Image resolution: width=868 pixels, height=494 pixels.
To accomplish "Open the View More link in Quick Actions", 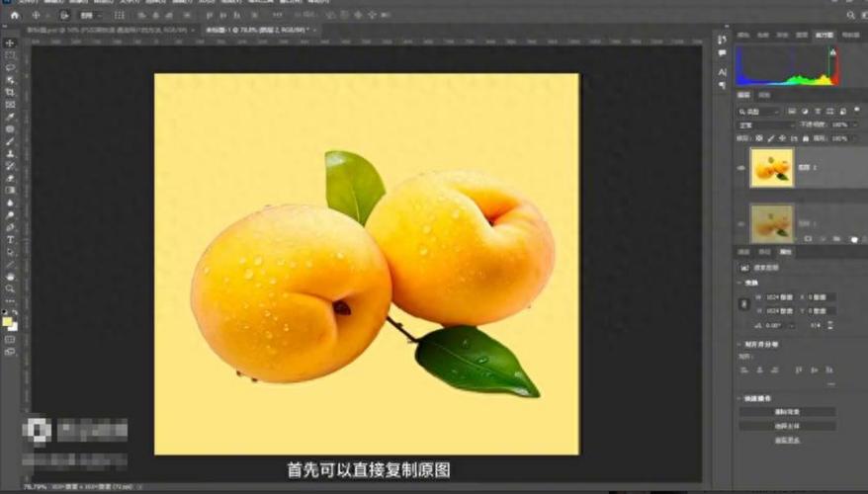I will point(787,441).
